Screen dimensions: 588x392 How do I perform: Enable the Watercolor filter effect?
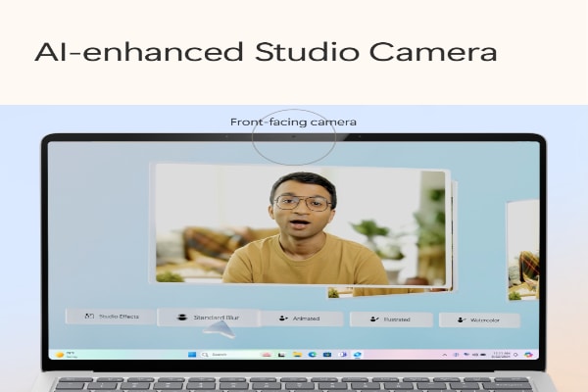point(479,319)
